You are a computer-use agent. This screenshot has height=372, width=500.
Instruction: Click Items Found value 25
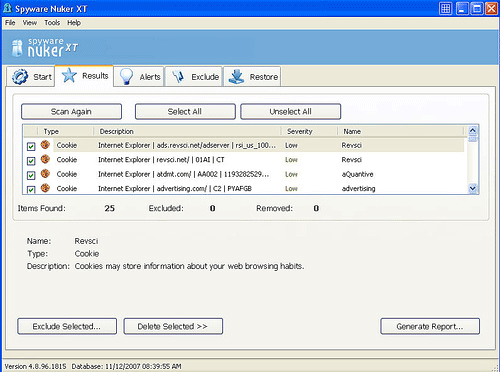109,208
